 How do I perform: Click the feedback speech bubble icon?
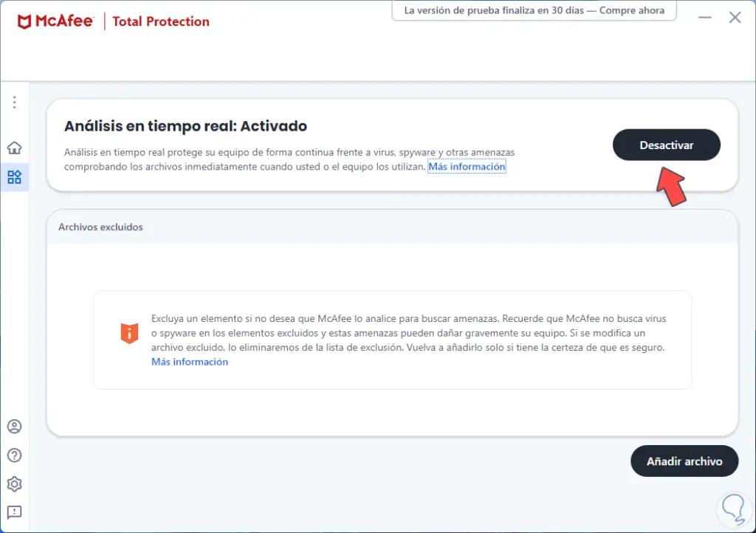(x=14, y=512)
